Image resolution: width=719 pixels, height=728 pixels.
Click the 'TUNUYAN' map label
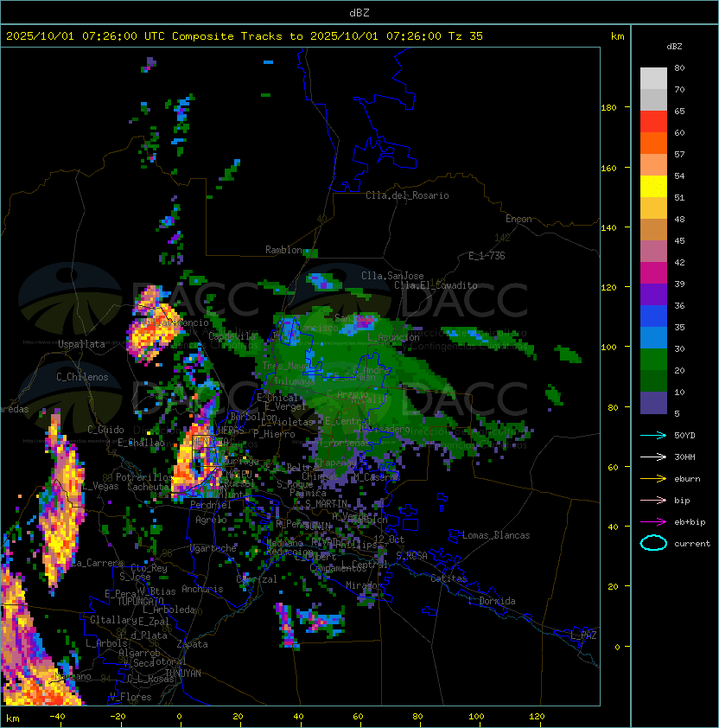tap(183, 674)
